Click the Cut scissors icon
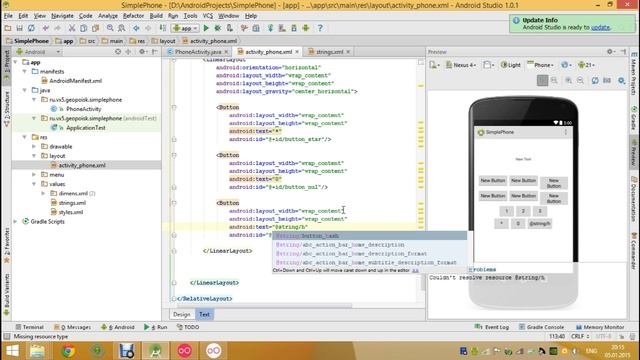This screenshot has width=640, height=360. coord(72,28)
